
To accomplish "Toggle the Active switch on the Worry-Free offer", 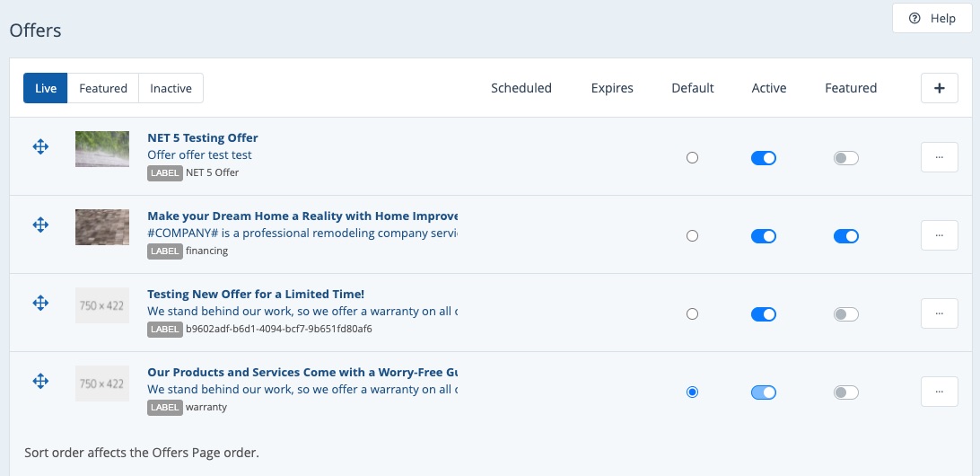I will [x=763, y=392].
